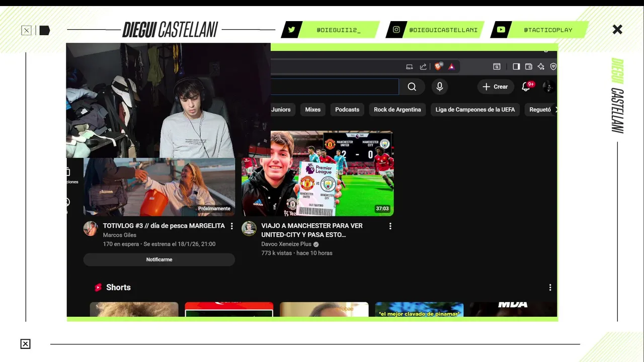Open VIAJO A MANCHESTER video title link
The image size is (644, 362).
click(x=312, y=230)
